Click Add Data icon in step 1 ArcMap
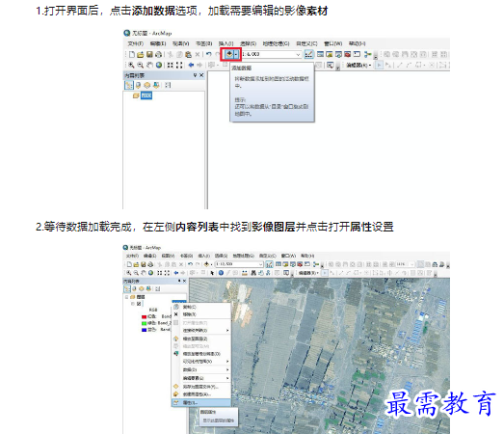Image resolution: width=504 pixels, height=434 pixels. (229, 54)
